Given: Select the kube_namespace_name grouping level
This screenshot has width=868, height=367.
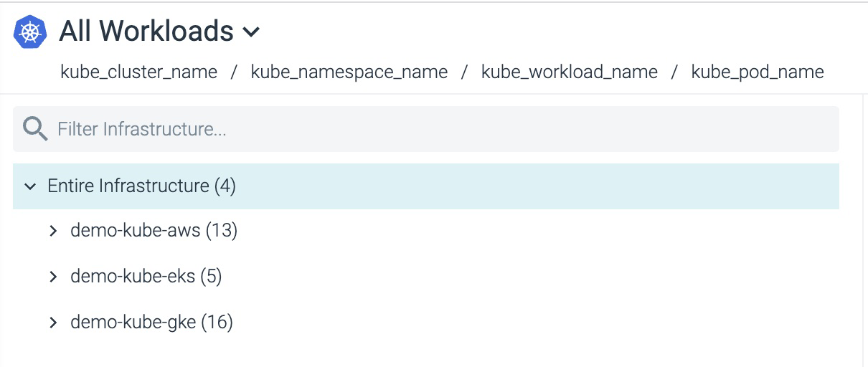Looking at the screenshot, I should 349,72.
